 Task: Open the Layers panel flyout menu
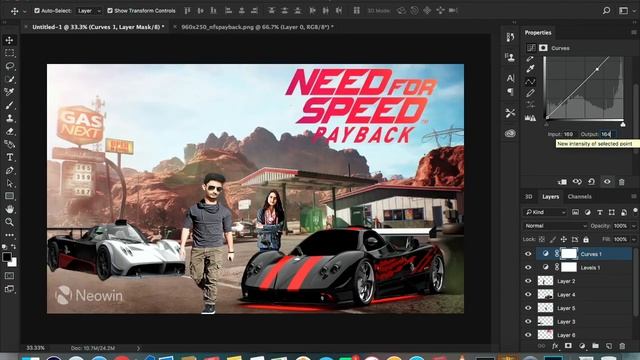(x=634, y=197)
